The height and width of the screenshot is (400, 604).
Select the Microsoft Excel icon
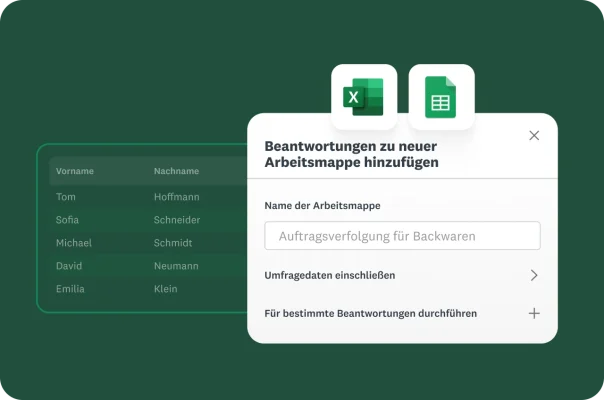(x=364, y=97)
